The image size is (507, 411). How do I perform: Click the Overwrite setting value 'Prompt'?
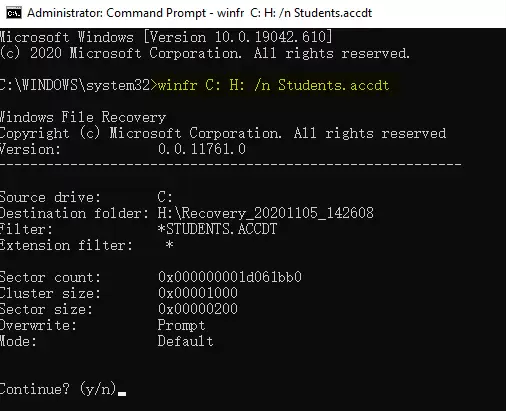(x=181, y=325)
